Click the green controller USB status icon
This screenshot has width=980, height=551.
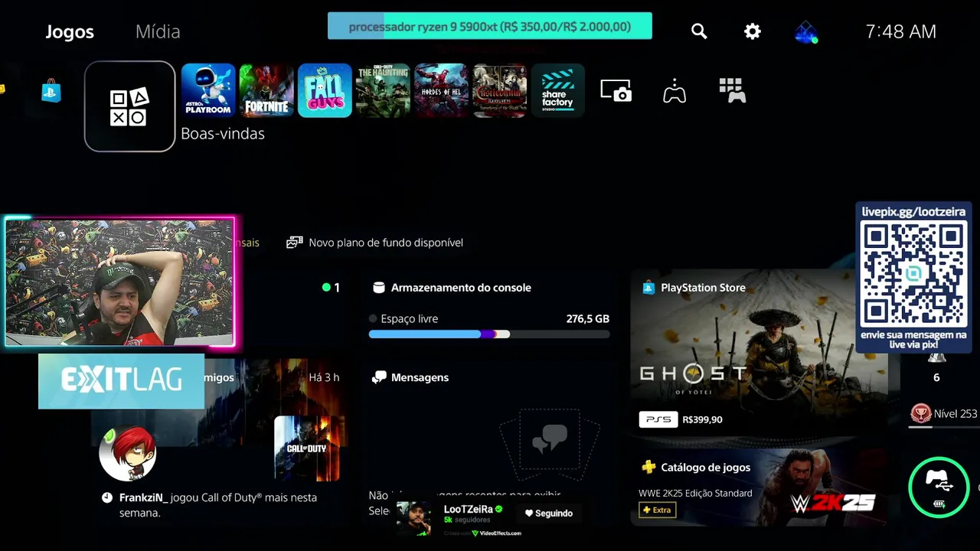point(939,487)
